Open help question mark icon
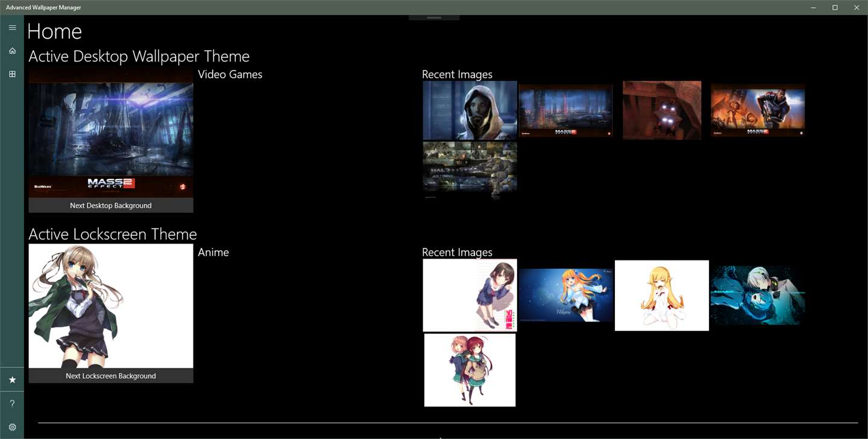Screen dimensions: 868x439 (12, 403)
